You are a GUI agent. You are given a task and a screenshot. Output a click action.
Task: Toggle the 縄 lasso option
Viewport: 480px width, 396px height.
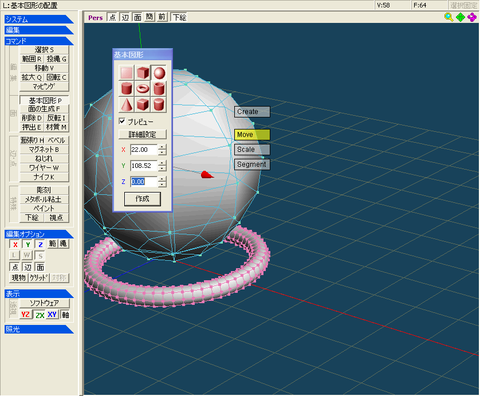point(63,244)
